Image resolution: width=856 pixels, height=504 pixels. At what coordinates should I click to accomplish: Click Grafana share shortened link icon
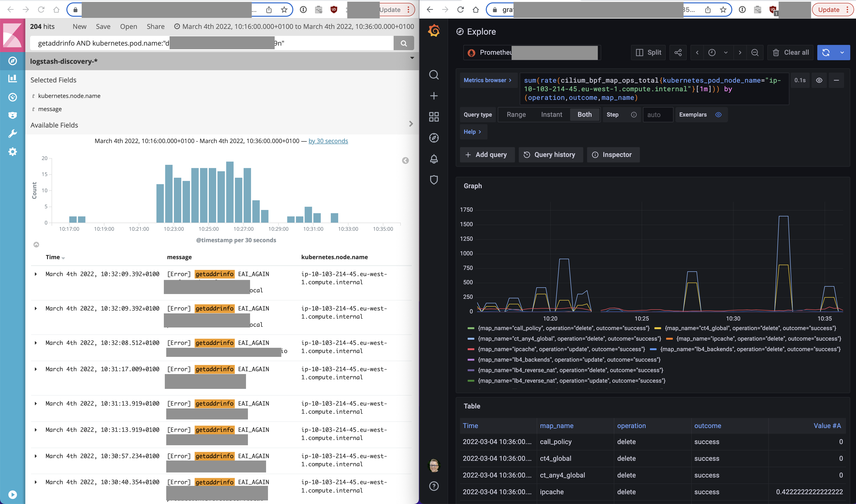tap(678, 53)
